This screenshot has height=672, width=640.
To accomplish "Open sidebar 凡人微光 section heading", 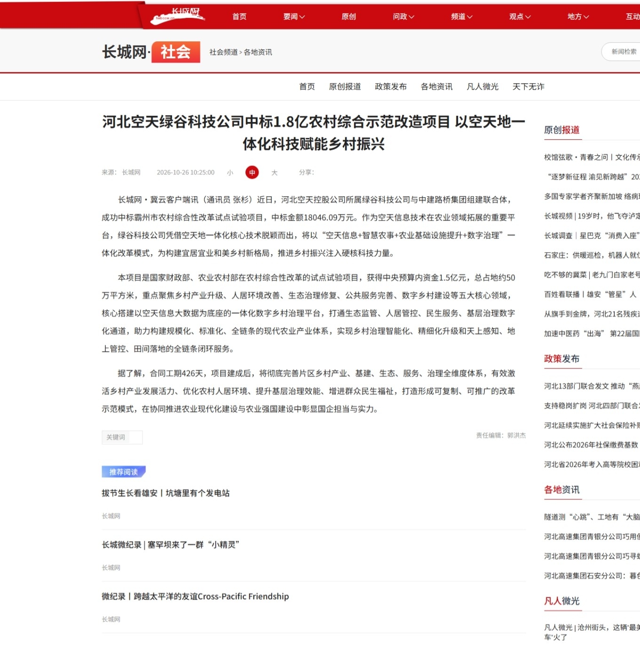I will tap(561, 601).
